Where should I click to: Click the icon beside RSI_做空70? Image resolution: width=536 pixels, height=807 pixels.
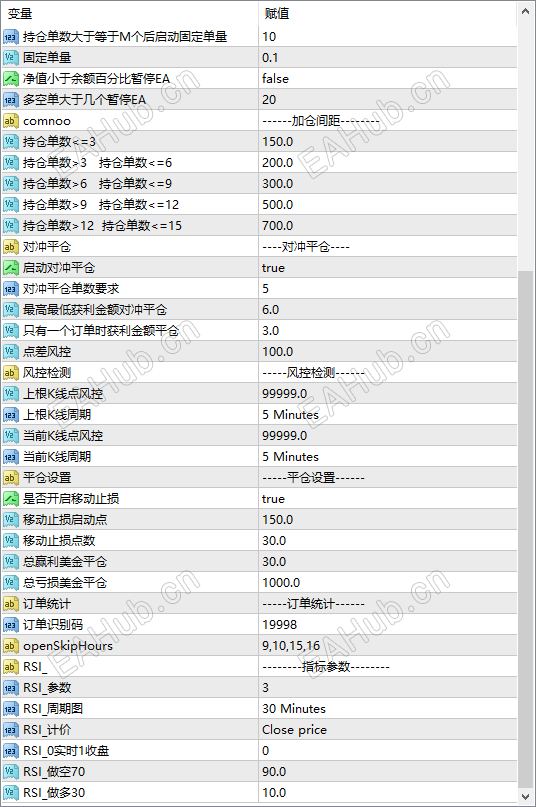(11, 771)
